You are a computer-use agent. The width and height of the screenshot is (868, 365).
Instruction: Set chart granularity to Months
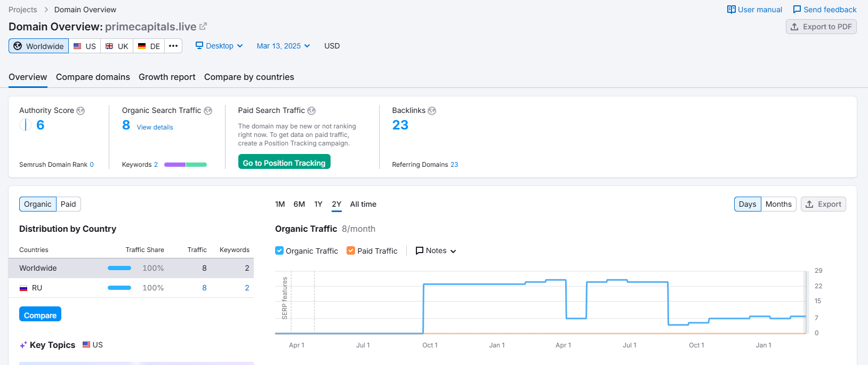(778, 204)
